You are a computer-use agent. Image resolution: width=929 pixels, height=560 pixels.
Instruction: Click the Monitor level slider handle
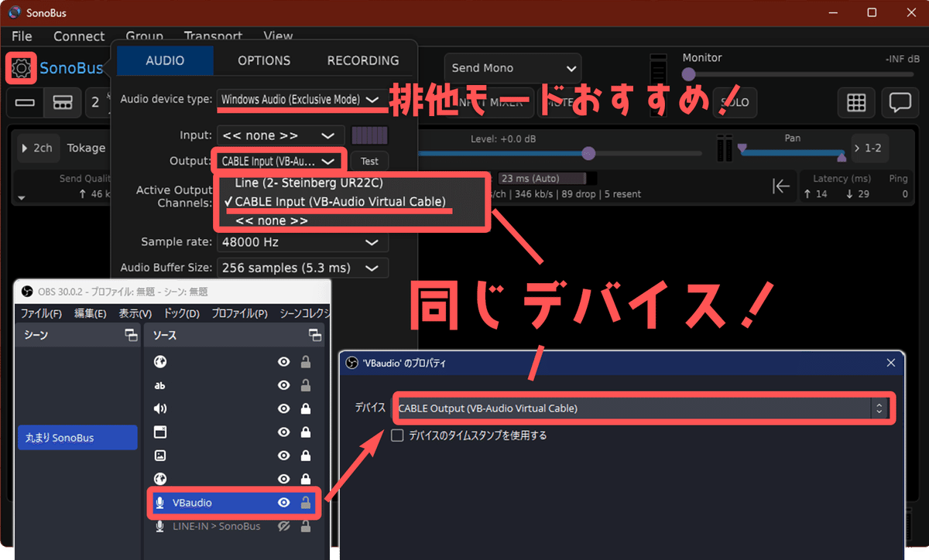688,74
